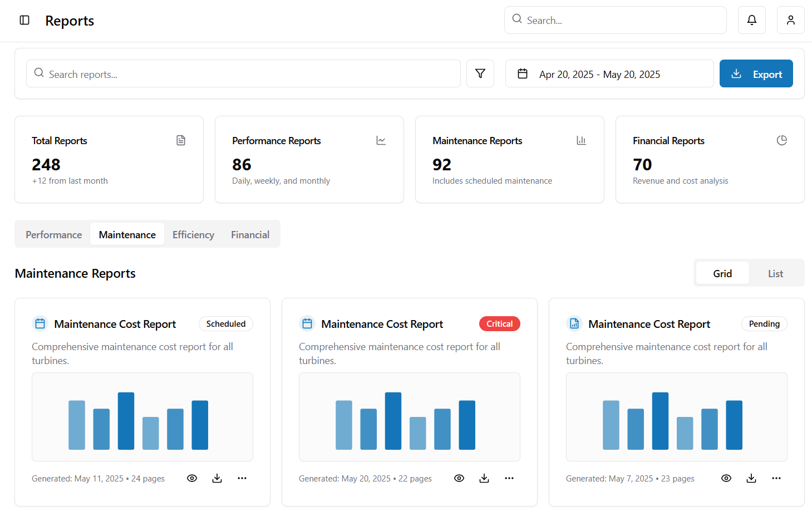
Task: View the Pending report via eye icon
Action: tap(726, 478)
